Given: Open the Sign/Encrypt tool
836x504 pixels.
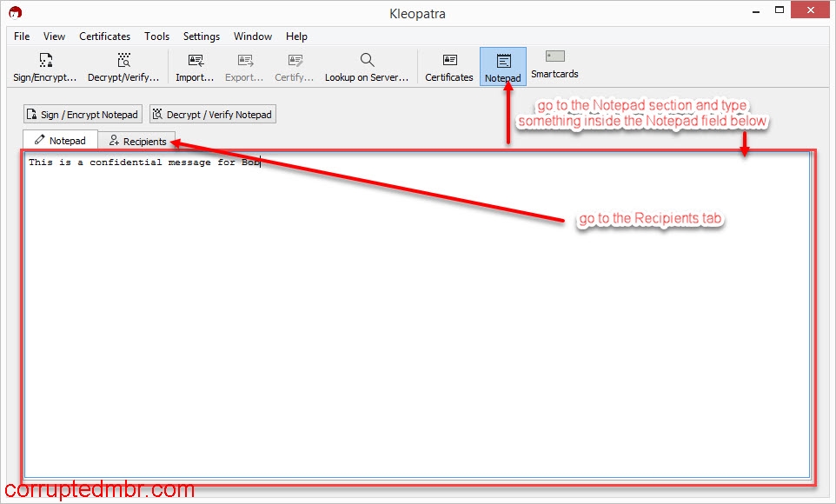Looking at the screenshot, I should (45, 65).
